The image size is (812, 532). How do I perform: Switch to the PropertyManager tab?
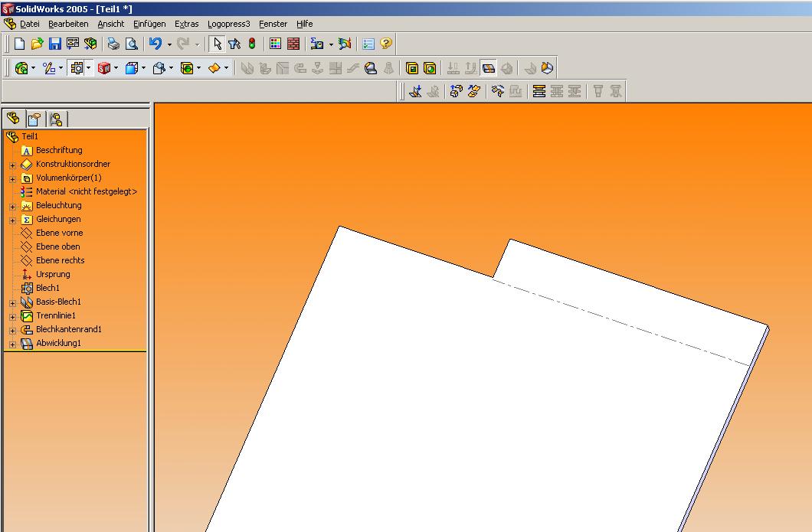[34, 119]
